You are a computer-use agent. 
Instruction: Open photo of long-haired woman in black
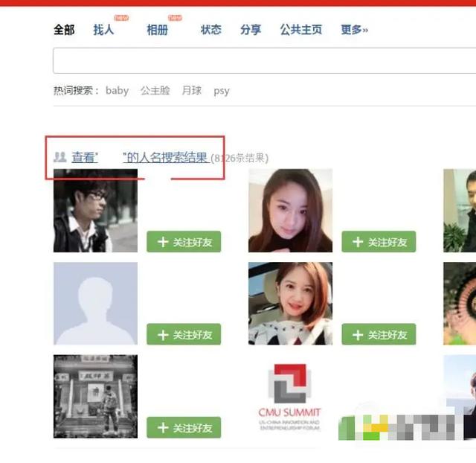click(x=290, y=211)
